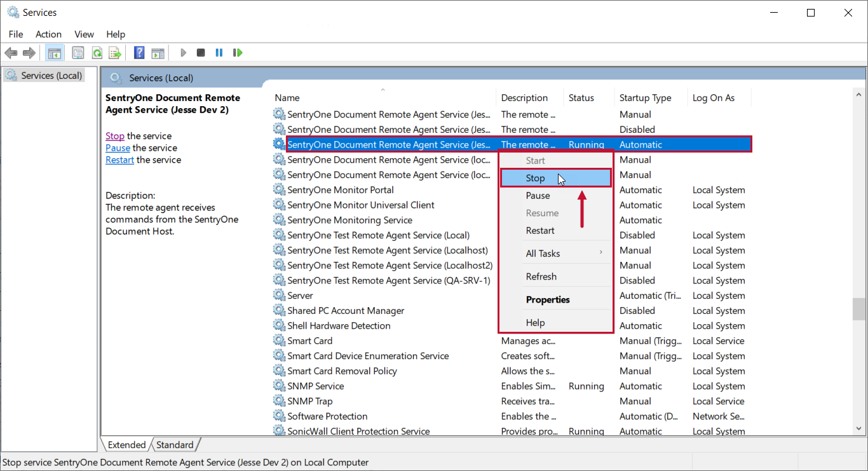
Task: Click the Start Service play toolbar icon
Action: point(183,53)
